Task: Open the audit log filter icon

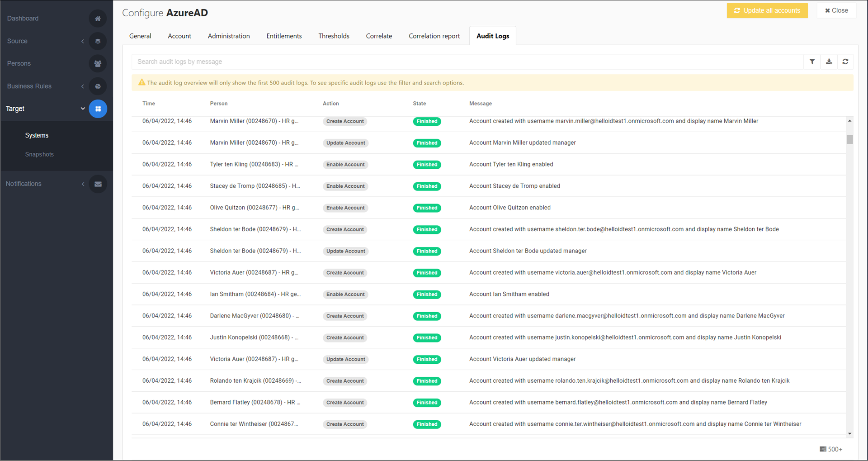Action: pos(812,62)
